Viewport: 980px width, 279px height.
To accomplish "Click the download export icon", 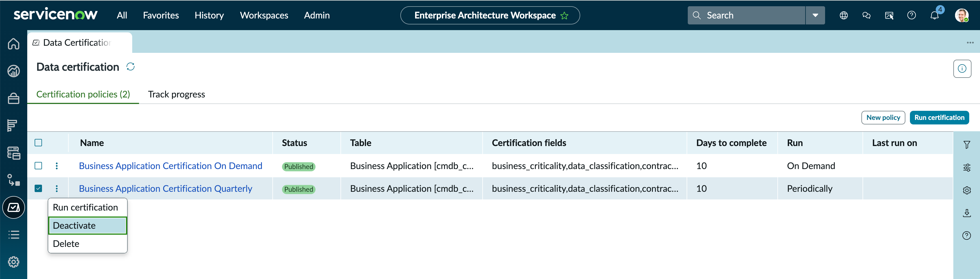I will click(x=967, y=213).
